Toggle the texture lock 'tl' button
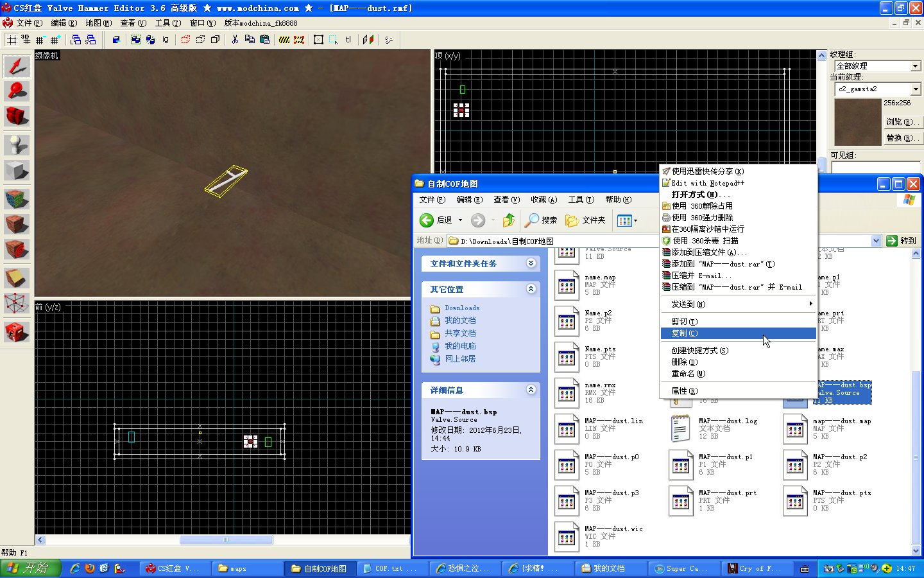 [x=348, y=40]
